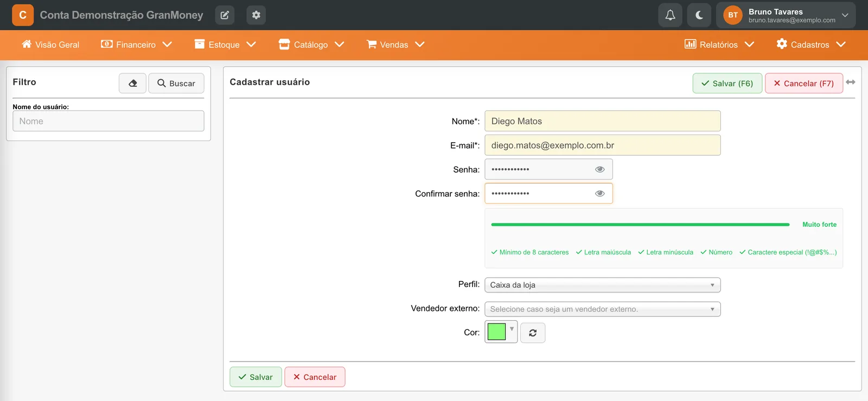
Task: Open the notifications bell
Action: (670, 15)
